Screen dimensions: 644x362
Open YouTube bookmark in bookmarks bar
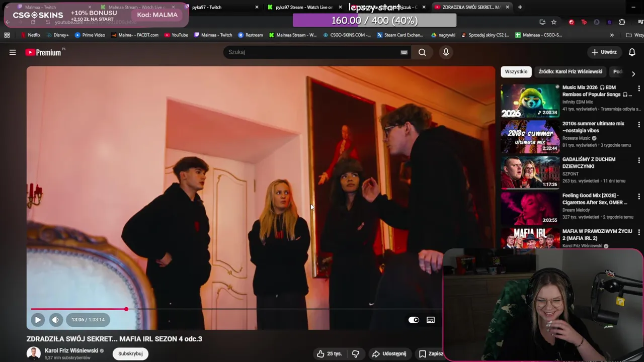coord(176,35)
